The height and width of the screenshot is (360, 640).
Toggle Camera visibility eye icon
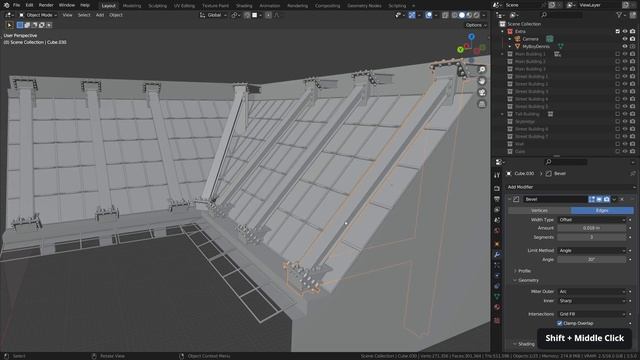pyautogui.click(x=625, y=39)
